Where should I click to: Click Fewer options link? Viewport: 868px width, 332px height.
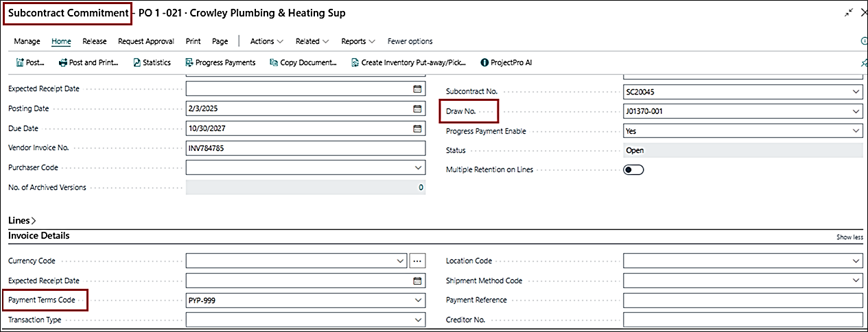[x=410, y=41]
